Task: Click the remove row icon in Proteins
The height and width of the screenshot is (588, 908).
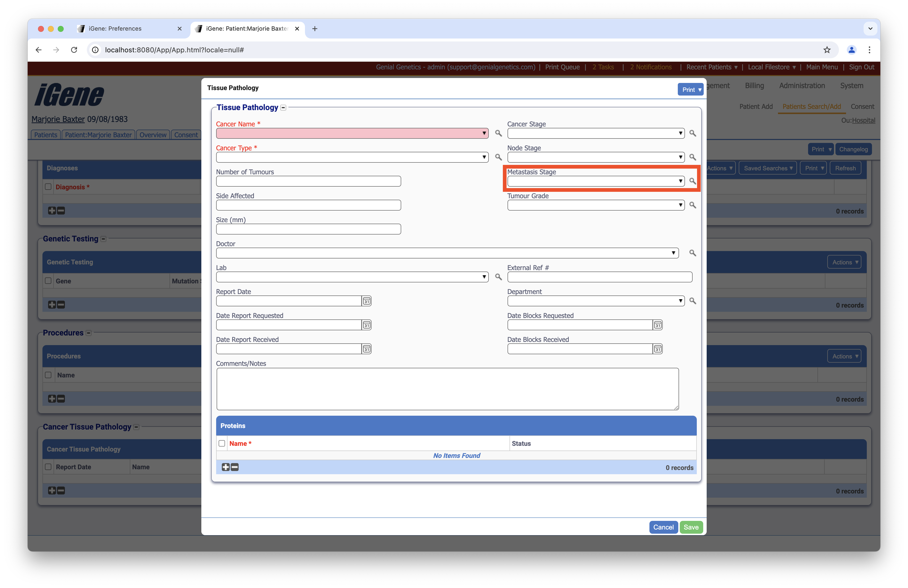Action: click(x=235, y=468)
